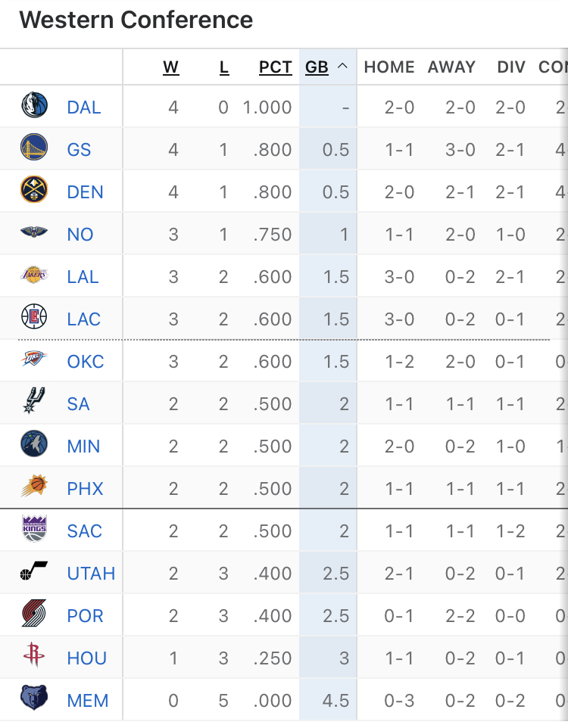Toggle sort arrow beside GB header

point(342,67)
